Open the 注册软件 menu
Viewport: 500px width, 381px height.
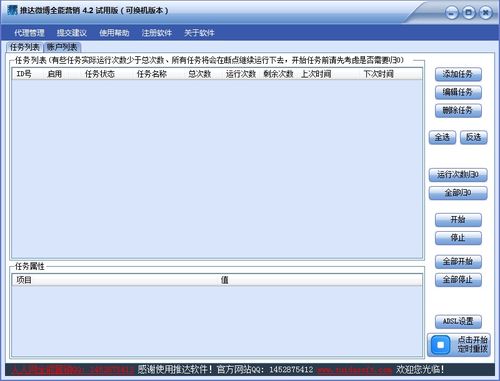click(157, 33)
